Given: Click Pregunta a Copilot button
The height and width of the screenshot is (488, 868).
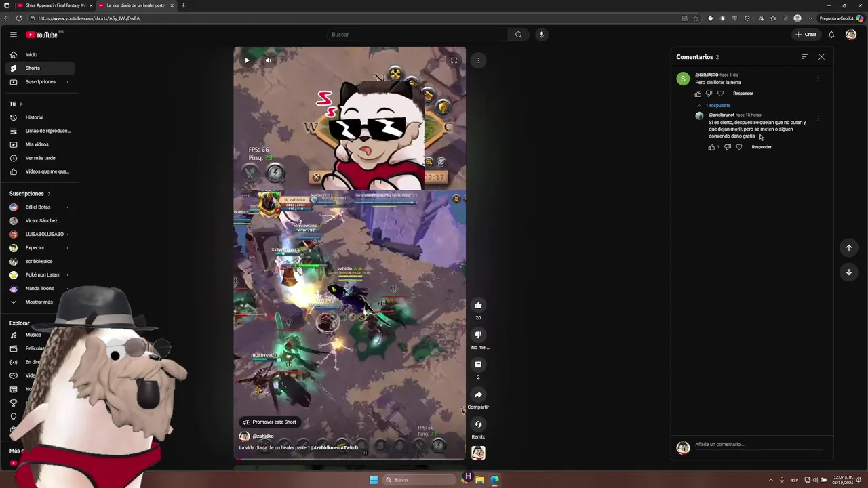Looking at the screenshot, I should (841, 18).
